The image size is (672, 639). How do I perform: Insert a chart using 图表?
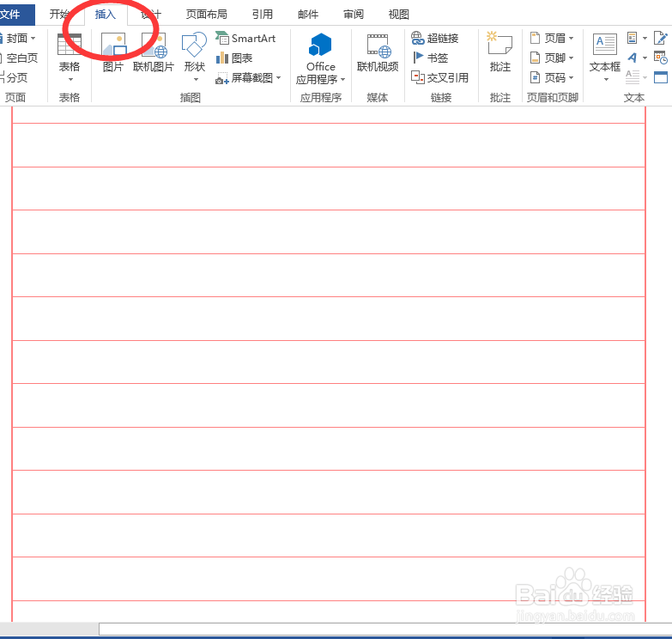[x=234, y=58]
